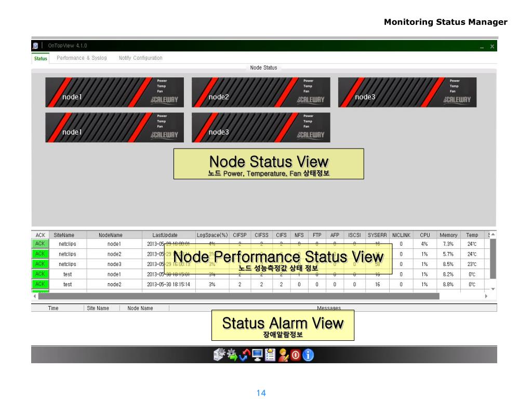Select the SYSERR 16 cell in test node2 row
The image size is (532, 399).
point(377,284)
